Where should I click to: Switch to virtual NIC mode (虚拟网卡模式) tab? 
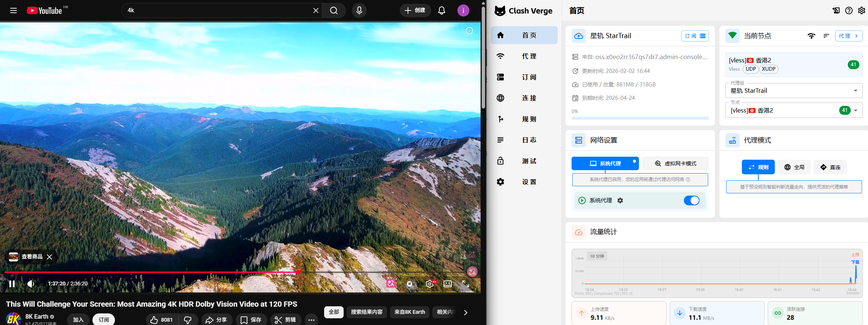[x=675, y=163]
